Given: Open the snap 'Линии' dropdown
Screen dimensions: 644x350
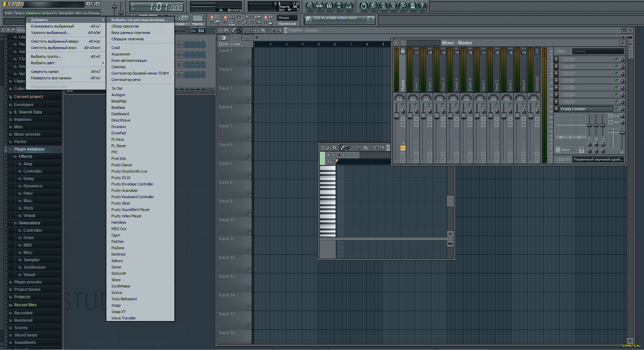Looking at the screenshot, I should [287, 18].
